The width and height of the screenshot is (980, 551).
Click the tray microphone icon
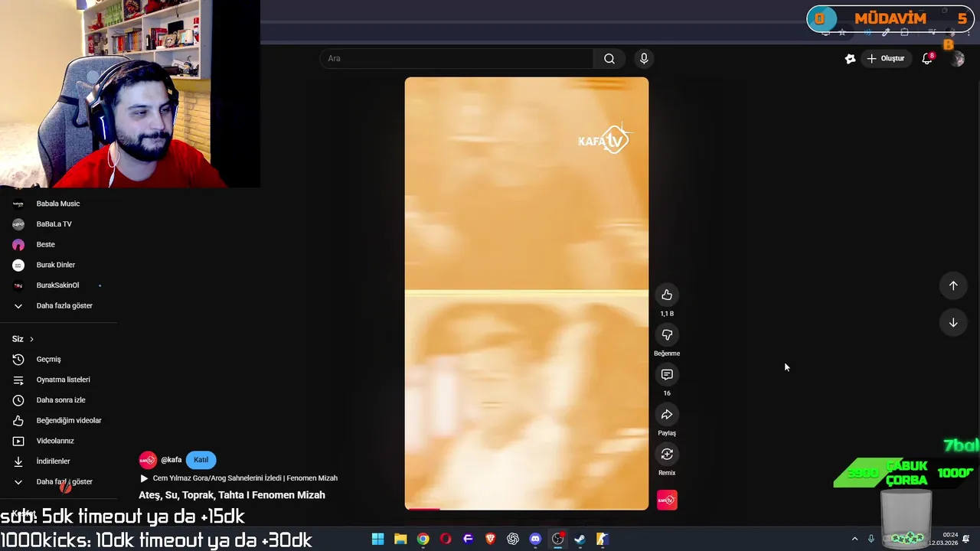(871, 539)
